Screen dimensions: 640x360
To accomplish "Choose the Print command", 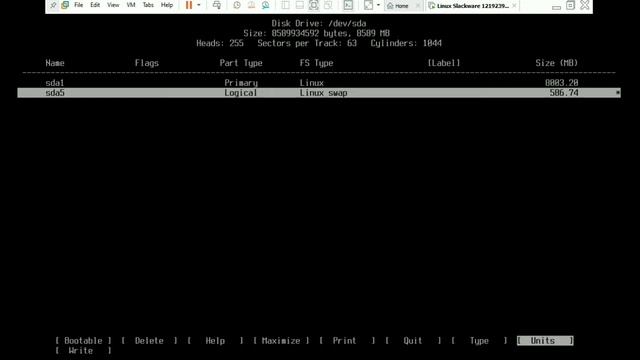I will 347,340.
